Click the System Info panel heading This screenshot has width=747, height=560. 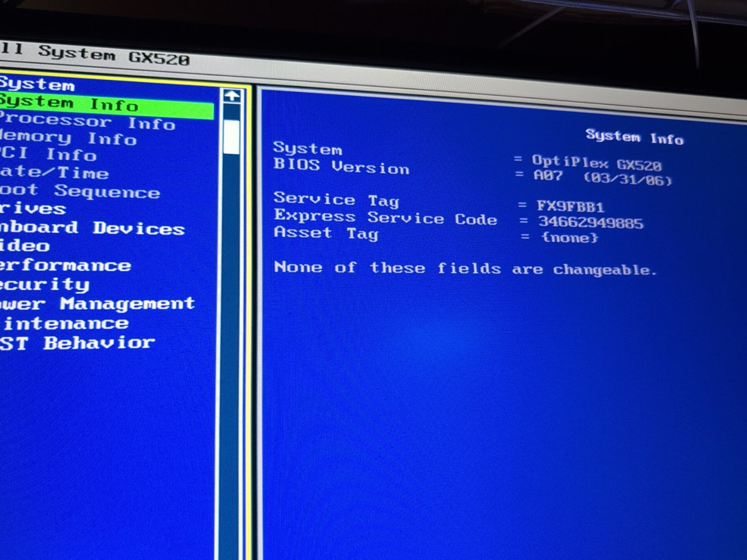tap(635, 137)
